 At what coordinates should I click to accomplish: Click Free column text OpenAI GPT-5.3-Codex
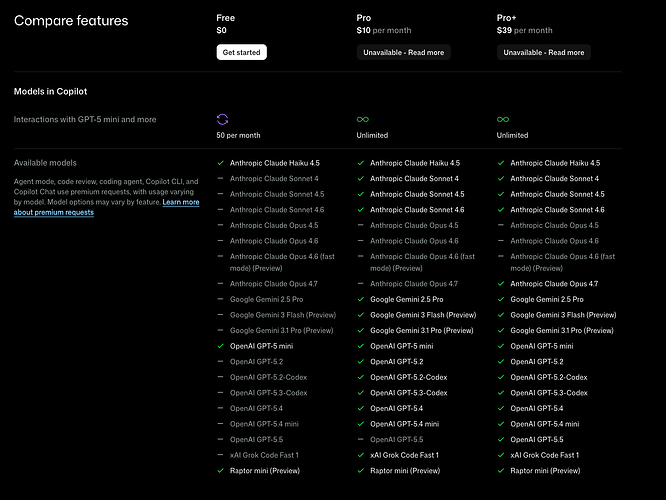[268, 393]
